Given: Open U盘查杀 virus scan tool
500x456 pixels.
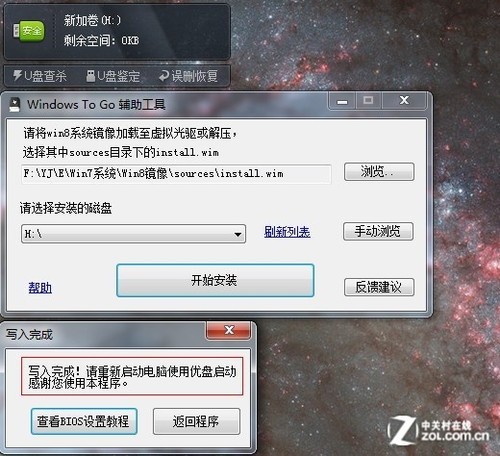Looking at the screenshot, I should pos(40,76).
